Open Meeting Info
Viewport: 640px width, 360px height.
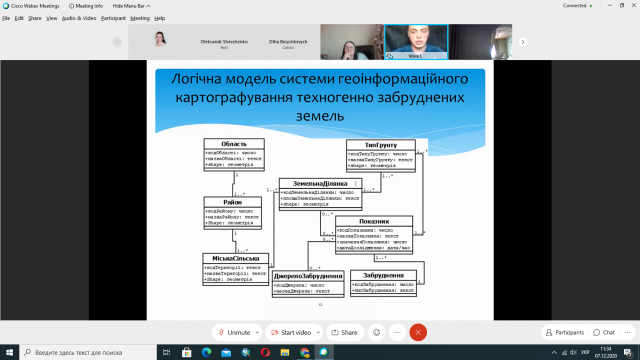point(86,6)
